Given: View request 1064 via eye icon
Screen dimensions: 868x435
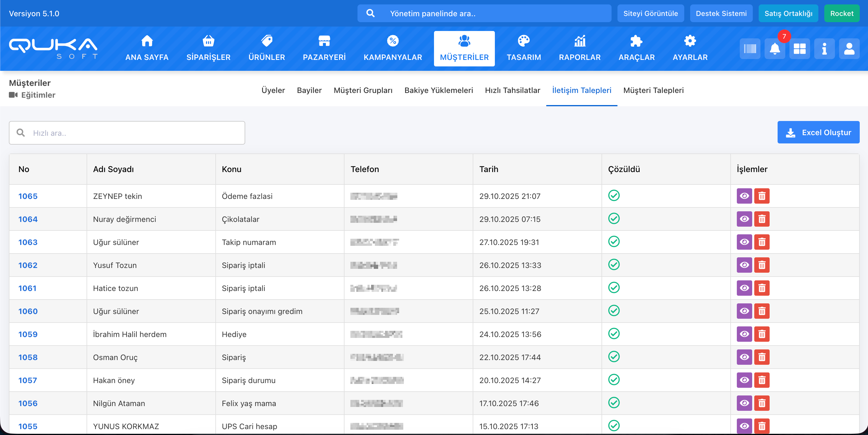Looking at the screenshot, I should [744, 219].
